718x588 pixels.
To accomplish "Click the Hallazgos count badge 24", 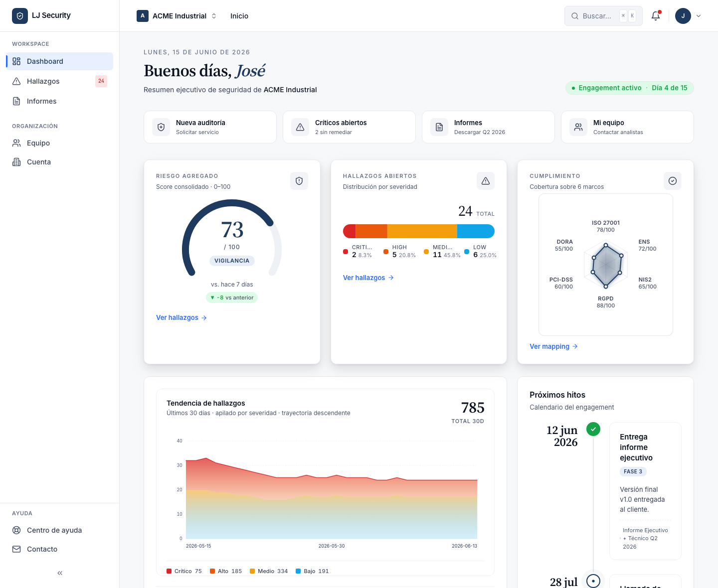I will [x=101, y=81].
